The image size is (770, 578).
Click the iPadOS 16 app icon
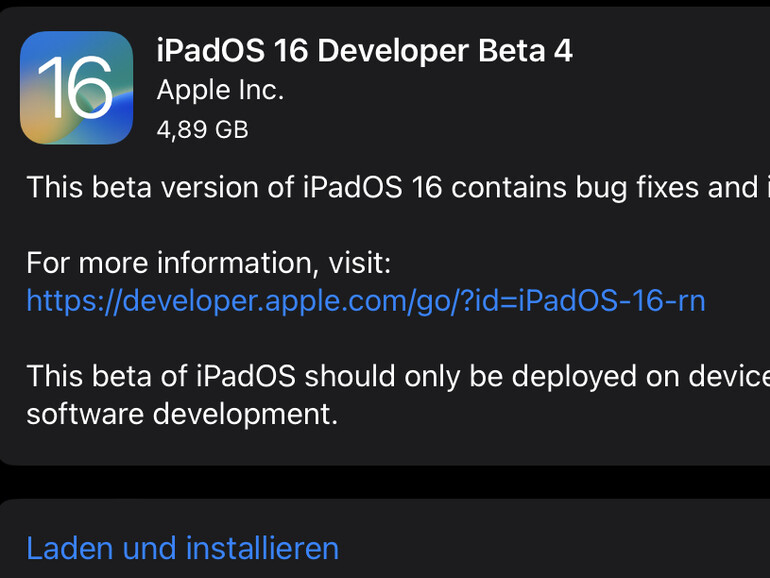76,88
